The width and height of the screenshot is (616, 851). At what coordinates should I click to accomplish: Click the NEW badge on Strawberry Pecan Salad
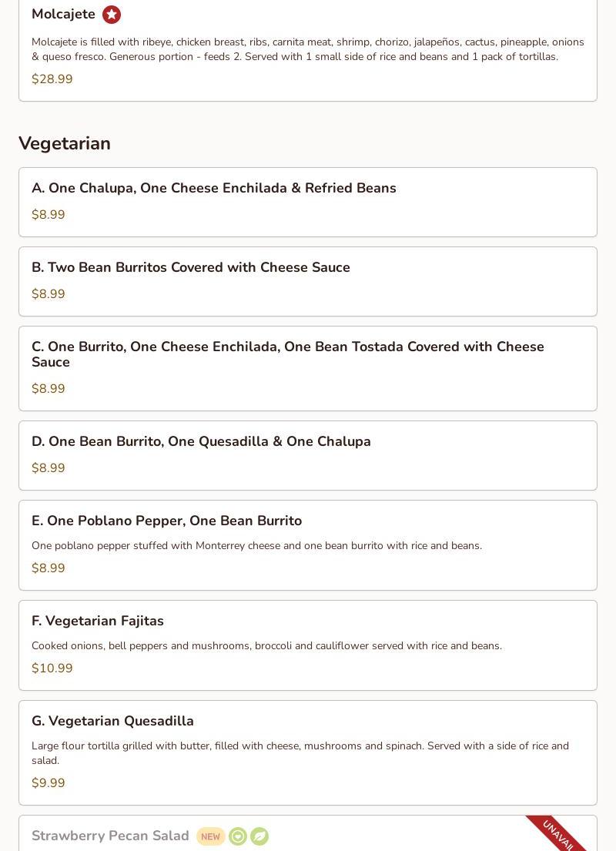210,836
